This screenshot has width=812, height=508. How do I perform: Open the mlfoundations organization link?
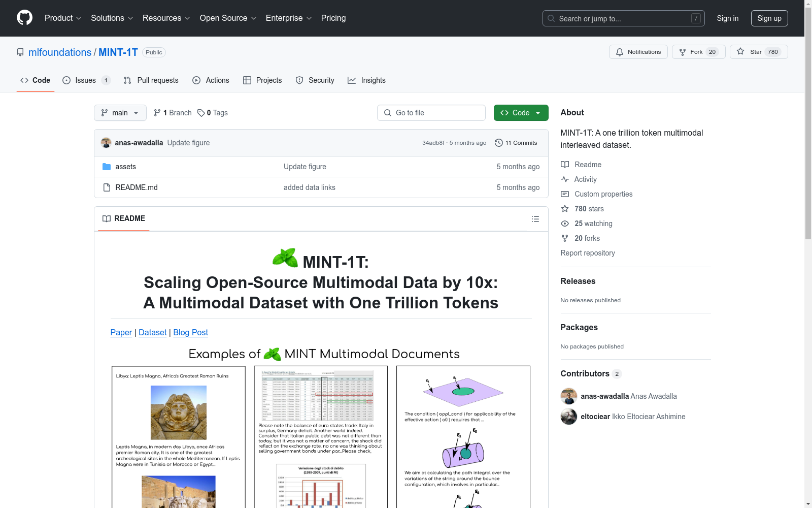(60, 52)
